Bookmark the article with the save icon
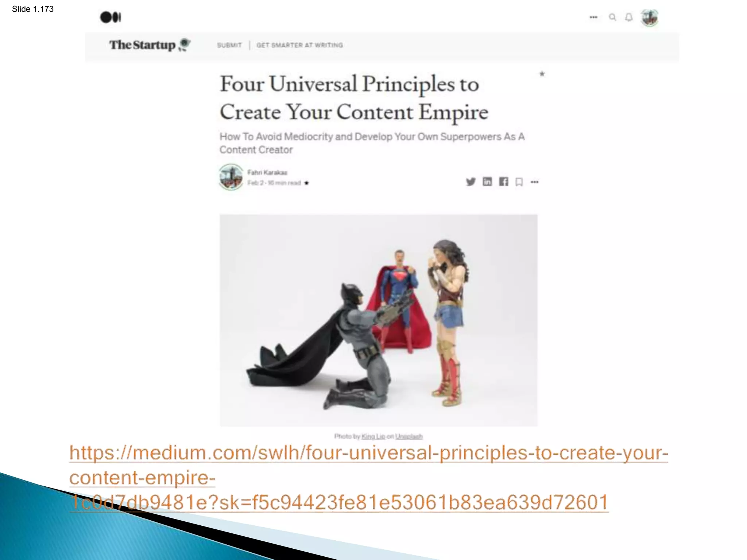 (x=519, y=182)
